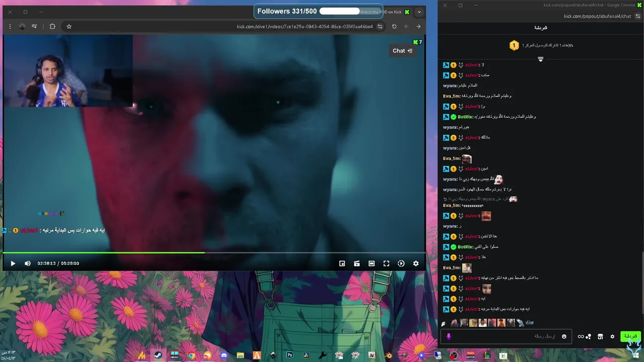Open the chat shop icon
The width and height of the screenshot is (644, 362).
(600, 336)
